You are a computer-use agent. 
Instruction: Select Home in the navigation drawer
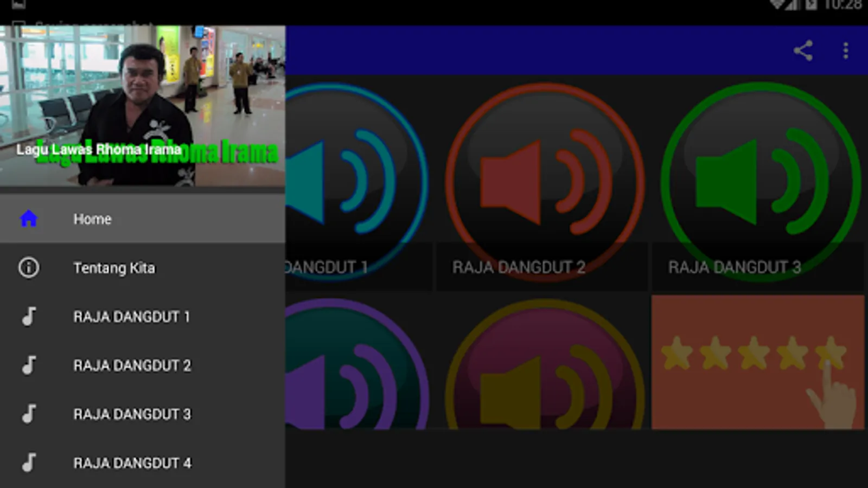tap(143, 219)
